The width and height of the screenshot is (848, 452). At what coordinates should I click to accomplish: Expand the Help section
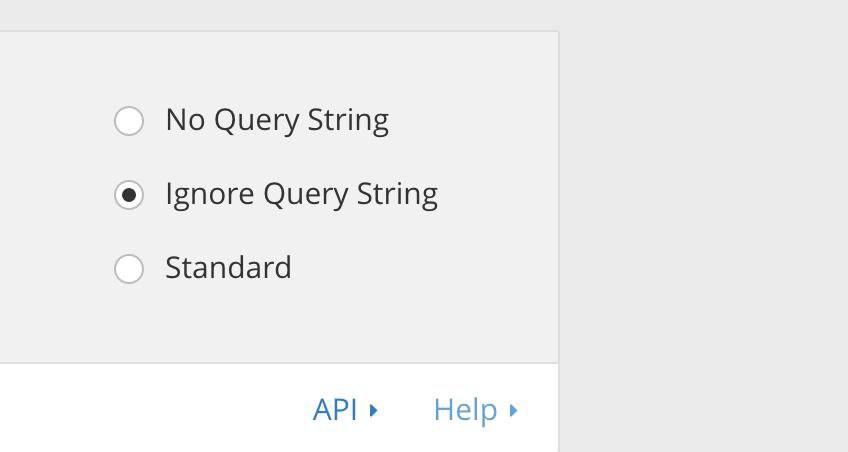click(x=475, y=409)
